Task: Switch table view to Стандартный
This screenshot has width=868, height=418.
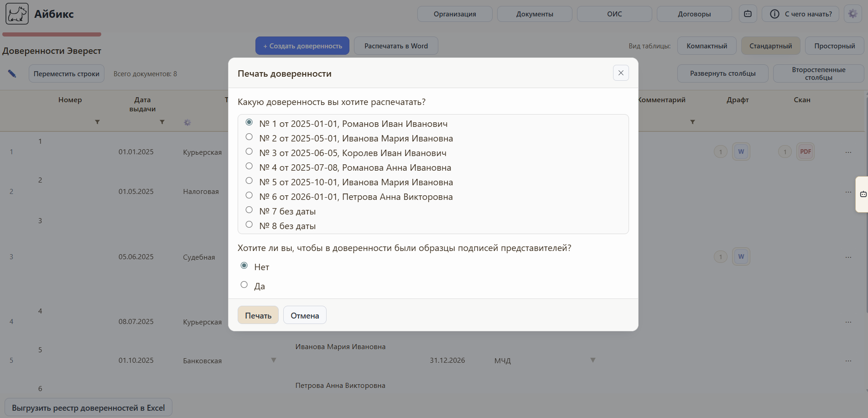Action: 771,46
